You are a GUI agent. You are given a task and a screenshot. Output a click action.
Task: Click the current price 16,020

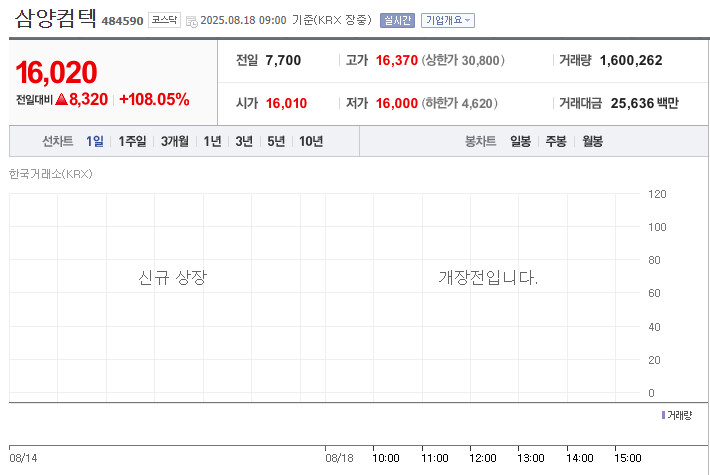56,72
